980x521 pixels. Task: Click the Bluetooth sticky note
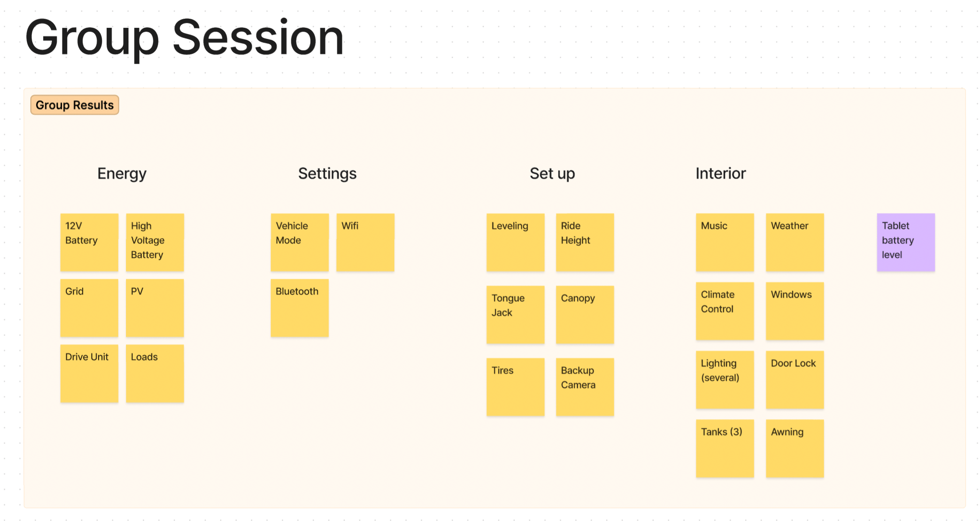click(300, 308)
